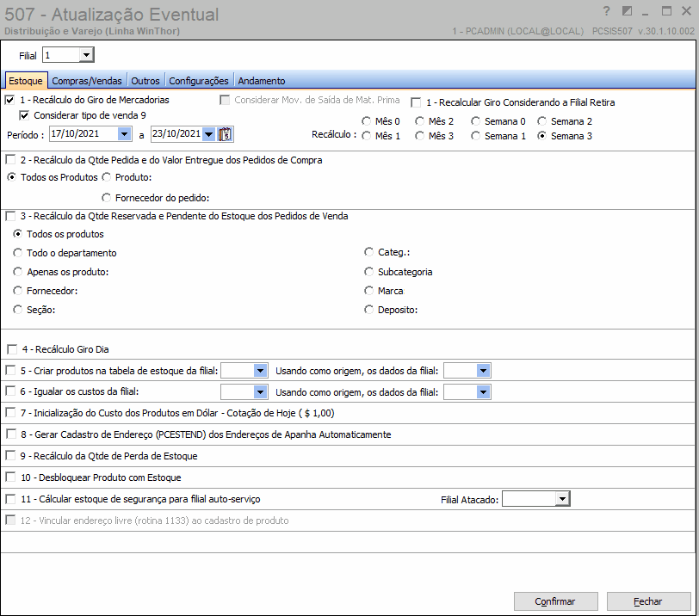This screenshot has width=699, height=616.
Task: Choose the Fornecedor: radio under option 3
Action: pos(17,291)
